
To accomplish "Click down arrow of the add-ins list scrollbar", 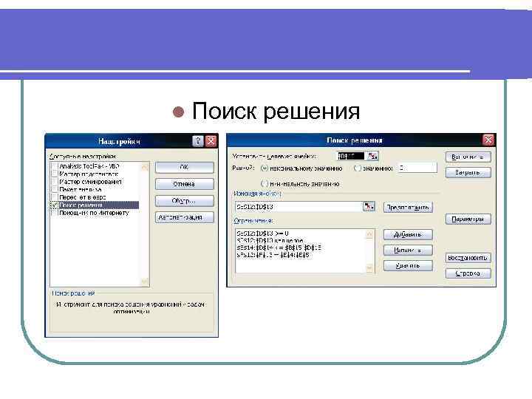I will (x=145, y=282).
